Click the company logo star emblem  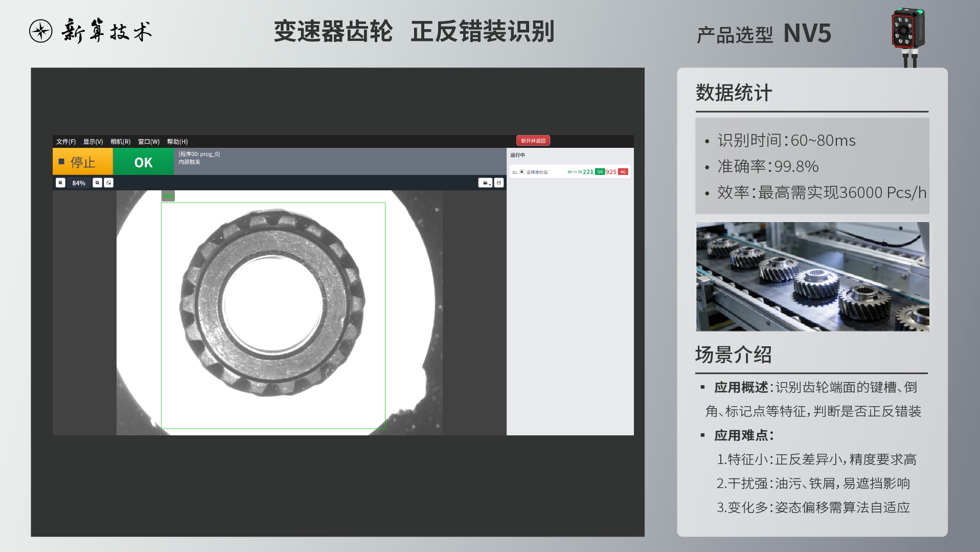tap(41, 31)
